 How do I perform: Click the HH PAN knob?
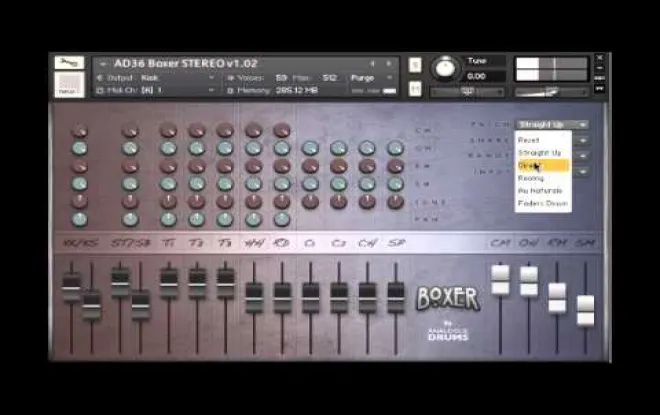coord(253,219)
